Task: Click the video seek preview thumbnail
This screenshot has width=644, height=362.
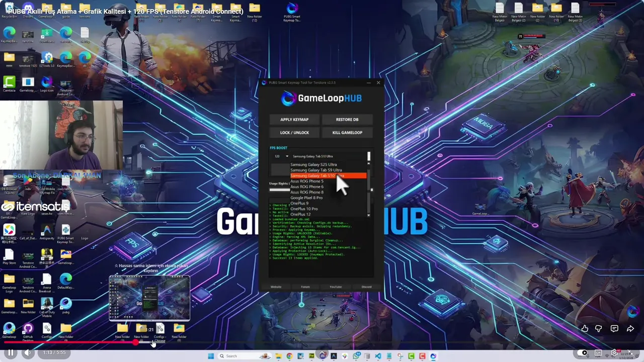Action: tap(149, 298)
